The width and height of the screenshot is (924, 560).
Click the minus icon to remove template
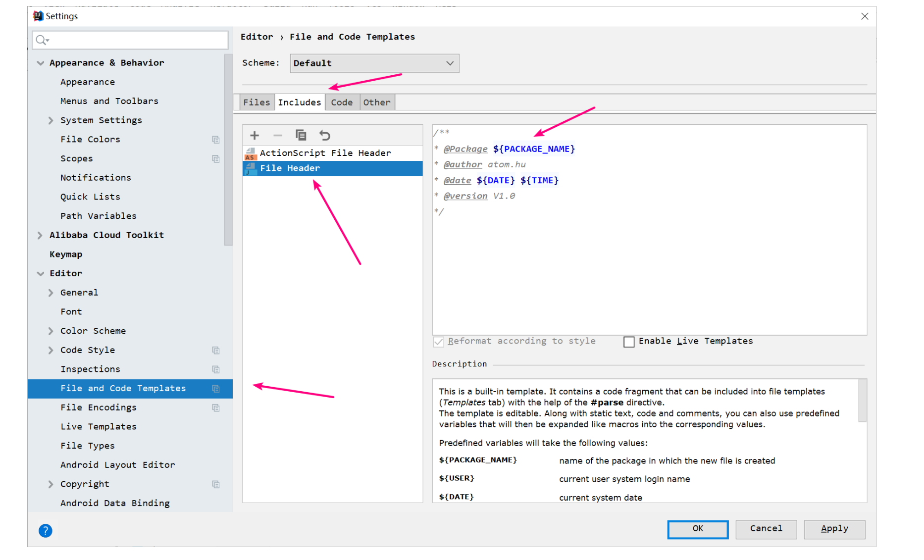coord(278,135)
